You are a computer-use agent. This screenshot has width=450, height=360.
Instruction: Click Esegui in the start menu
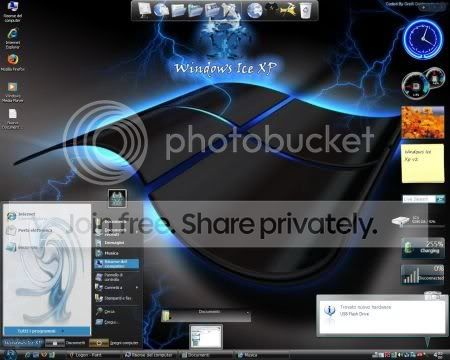point(117,322)
